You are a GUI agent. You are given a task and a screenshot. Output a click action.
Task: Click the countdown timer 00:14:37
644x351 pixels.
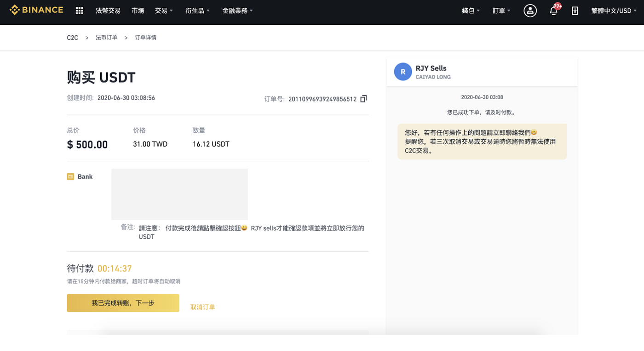click(115, 269)
